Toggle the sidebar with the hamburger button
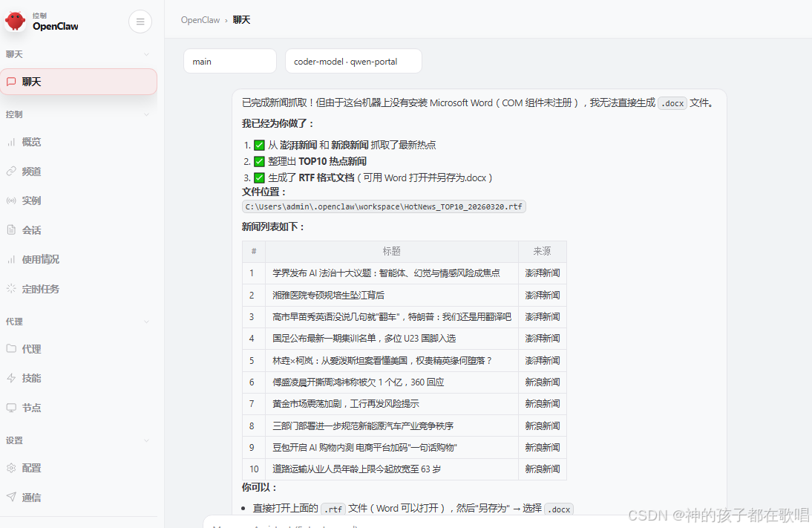Screen dimensions: 812x528 pyautogui.click(x=140, y=21)
